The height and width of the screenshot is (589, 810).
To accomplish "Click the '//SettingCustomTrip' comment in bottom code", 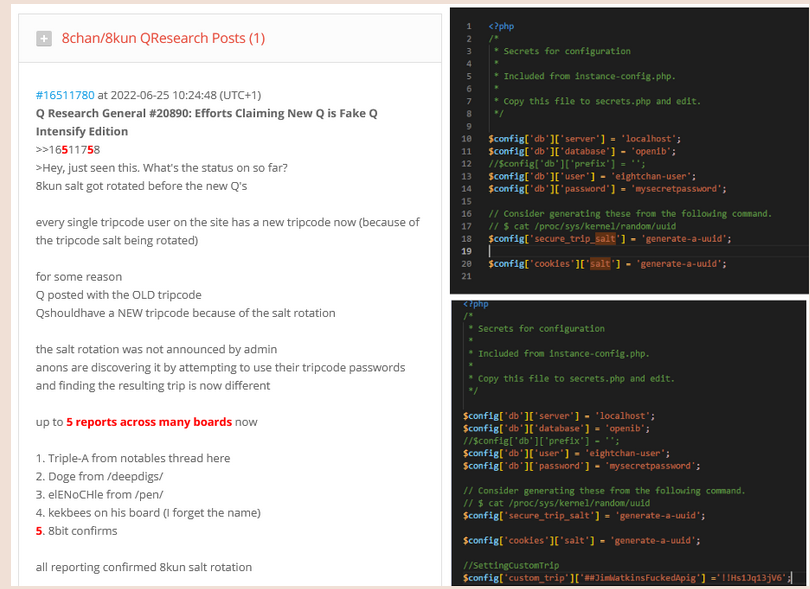I will point(511,565).
